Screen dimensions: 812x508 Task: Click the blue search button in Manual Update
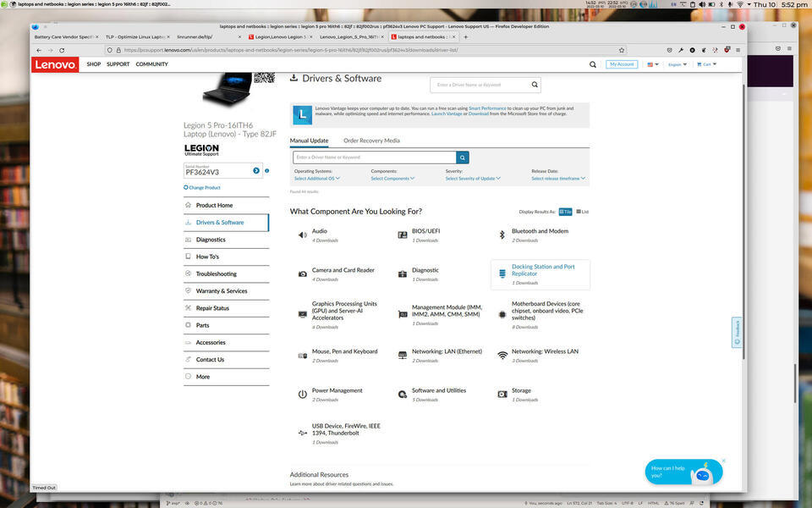tap(463, 157)
